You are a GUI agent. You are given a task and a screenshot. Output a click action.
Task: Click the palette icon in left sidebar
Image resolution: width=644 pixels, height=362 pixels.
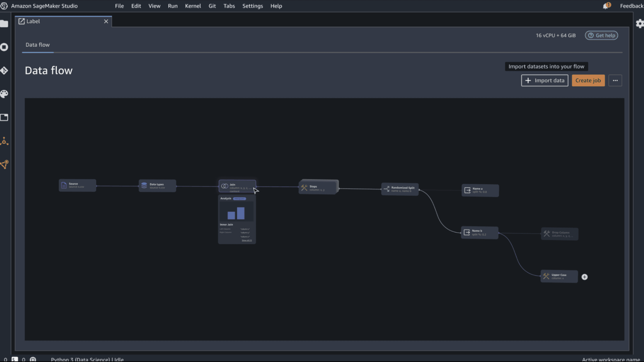(4, 94)
